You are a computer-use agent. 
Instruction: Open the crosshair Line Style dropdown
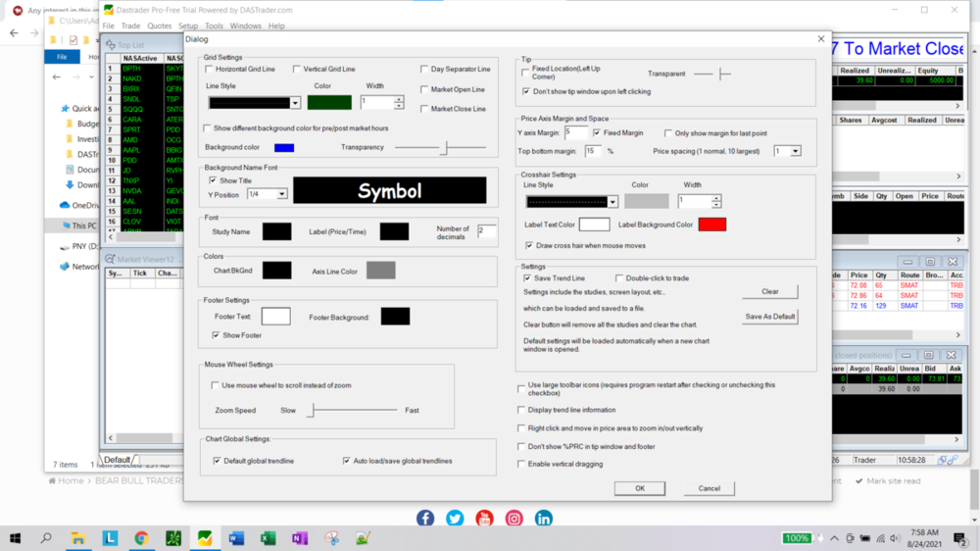[612, 201]
